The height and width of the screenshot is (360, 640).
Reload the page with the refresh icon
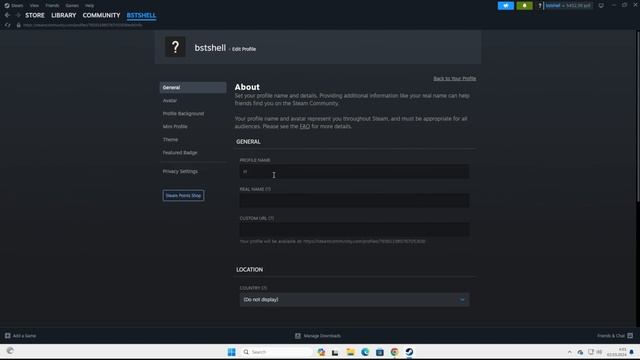tap(7, 25)
